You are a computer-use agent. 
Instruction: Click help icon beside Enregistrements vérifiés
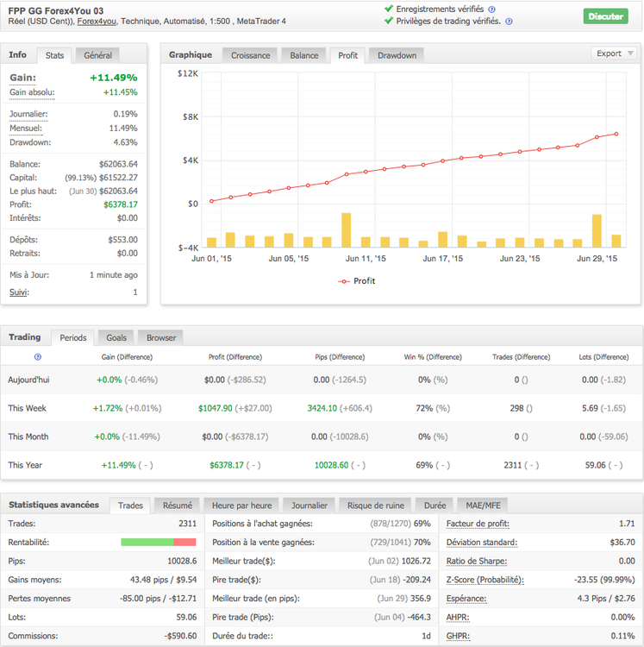click(491, 9)
